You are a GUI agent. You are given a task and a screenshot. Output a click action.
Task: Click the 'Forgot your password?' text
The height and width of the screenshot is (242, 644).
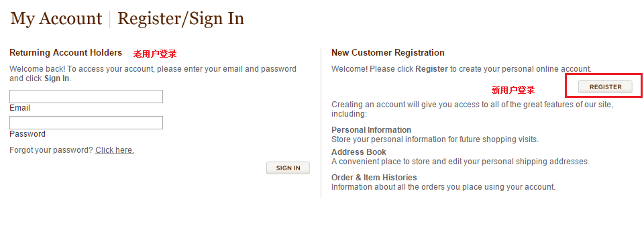tap(52, 150)
